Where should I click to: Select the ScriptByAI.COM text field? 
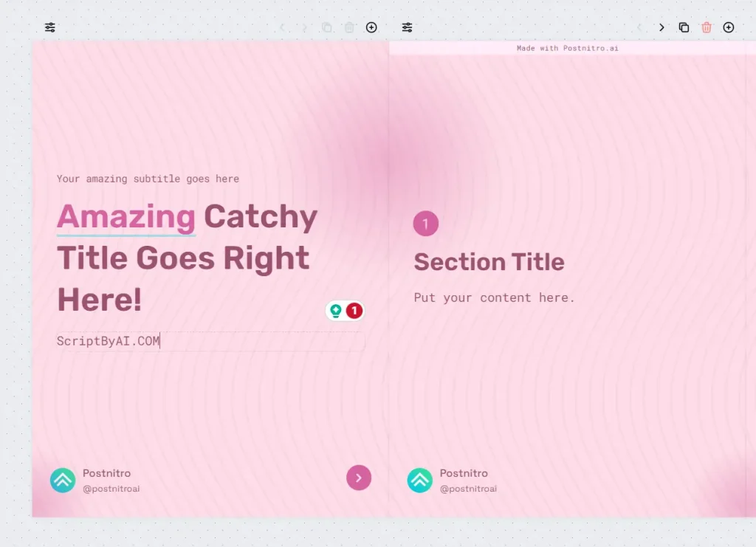(x=108, y=341)
